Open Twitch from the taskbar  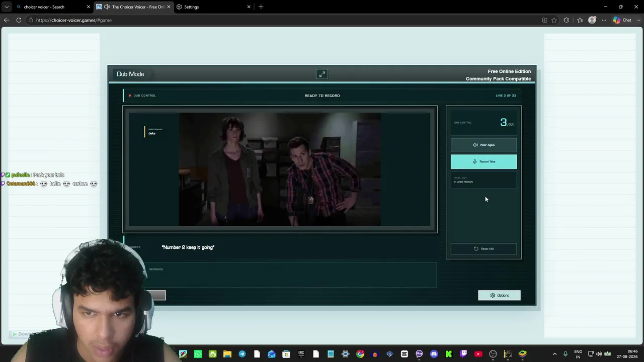tap(463, 354)
